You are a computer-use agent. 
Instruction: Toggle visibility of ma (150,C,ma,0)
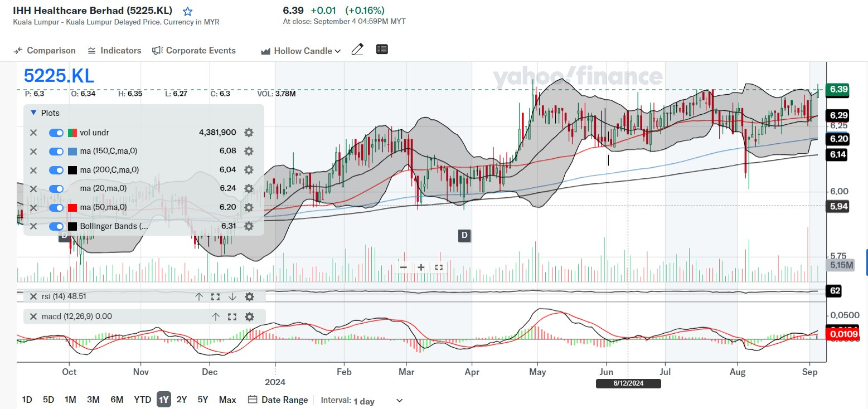point(56,151)
